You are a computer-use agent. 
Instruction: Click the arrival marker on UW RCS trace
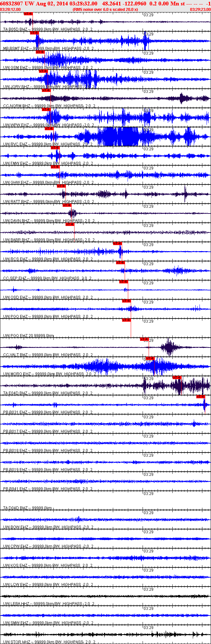click(x=118, y=243)
